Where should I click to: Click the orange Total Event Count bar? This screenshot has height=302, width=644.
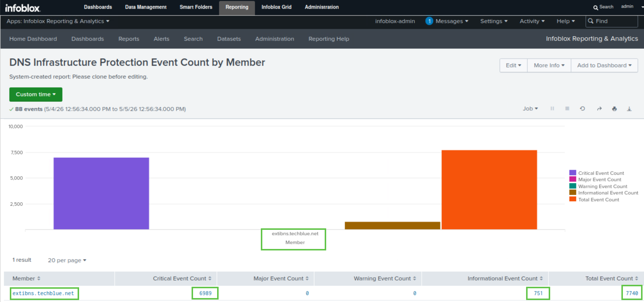(x=489, y=190)
